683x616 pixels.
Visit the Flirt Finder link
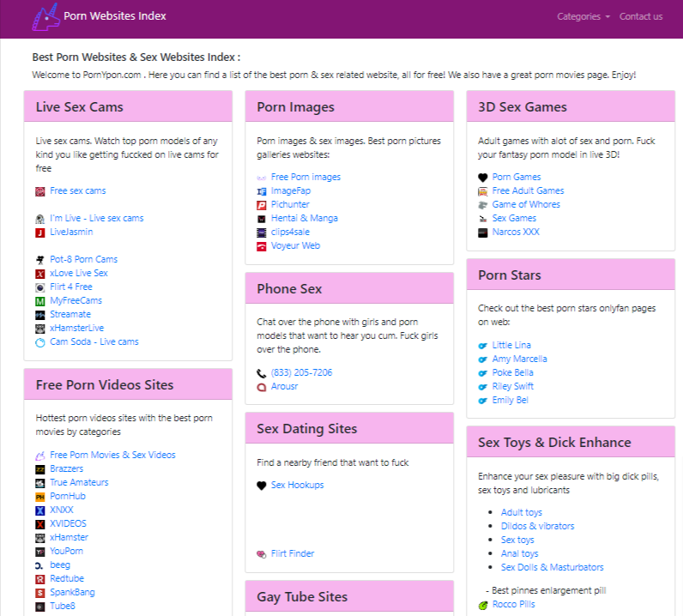(293, 553)
